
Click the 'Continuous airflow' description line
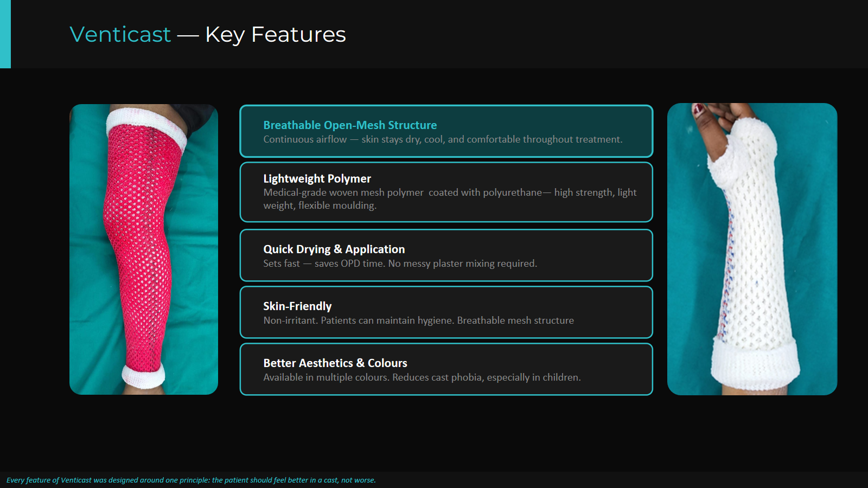tap(443, 139)
